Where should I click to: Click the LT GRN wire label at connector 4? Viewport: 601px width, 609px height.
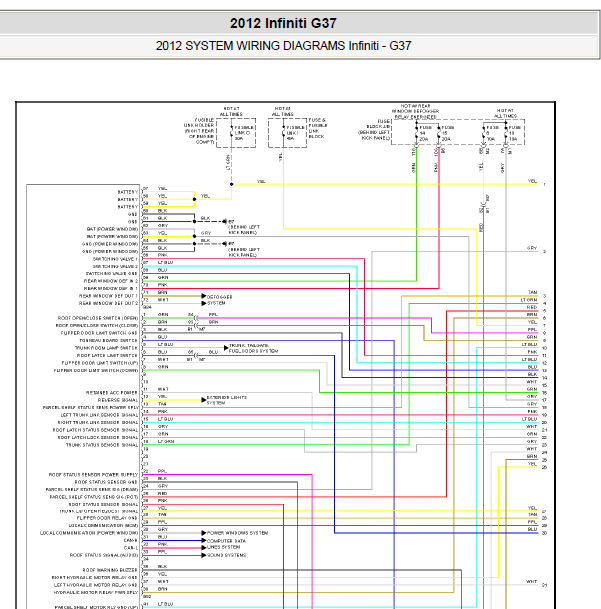pyautogui.click(x=530, y=300)
